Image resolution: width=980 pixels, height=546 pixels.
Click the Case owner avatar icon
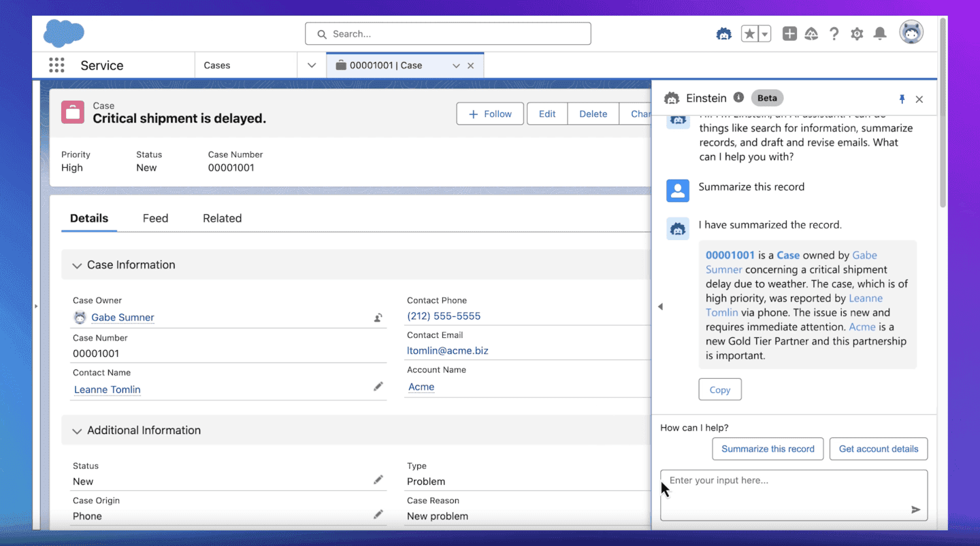tap(80, 318)
